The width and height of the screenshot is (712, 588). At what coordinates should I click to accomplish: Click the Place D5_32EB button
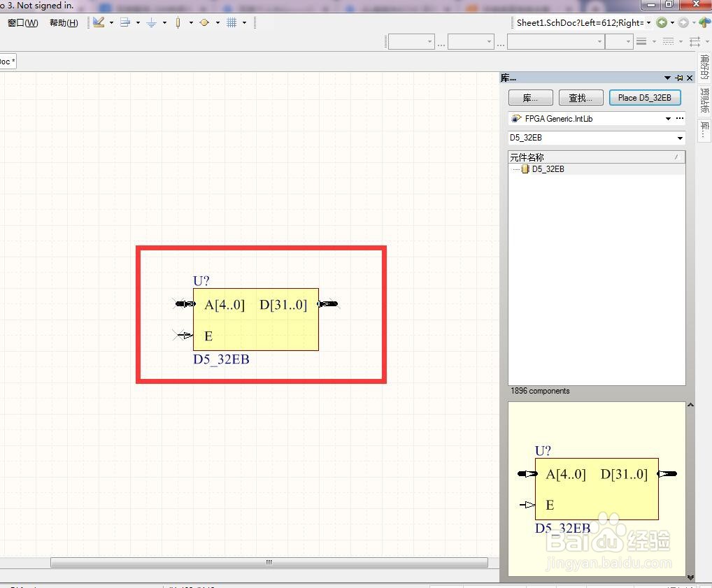click(645, 98)
